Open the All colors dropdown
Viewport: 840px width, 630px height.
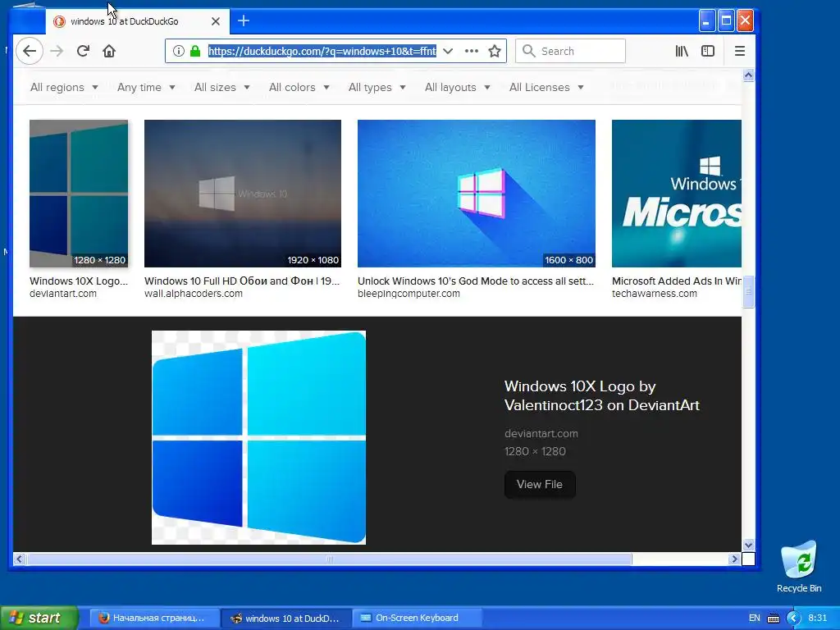(x=299, y=87)
